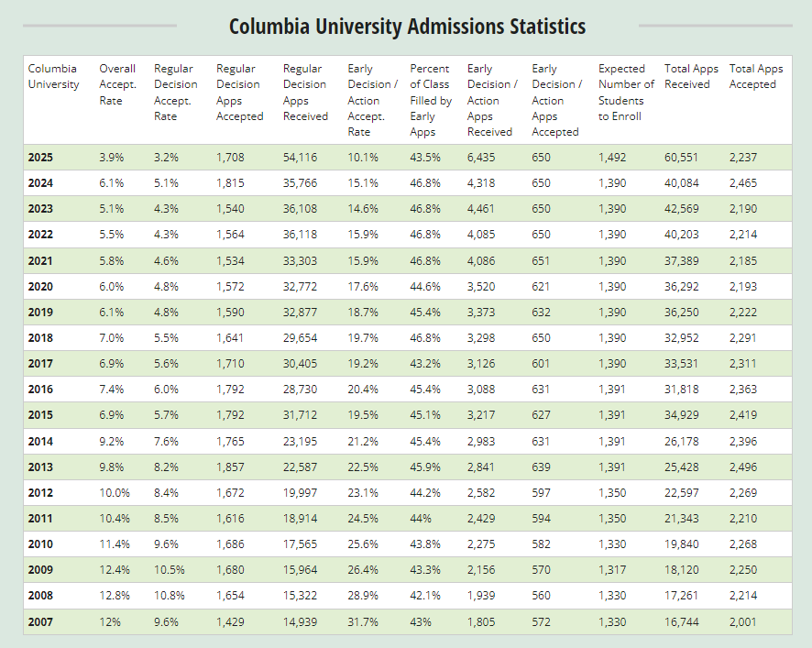Click the 3.9% overall rate for 2025
The image size is (812, 648).
tap(110, 157)
